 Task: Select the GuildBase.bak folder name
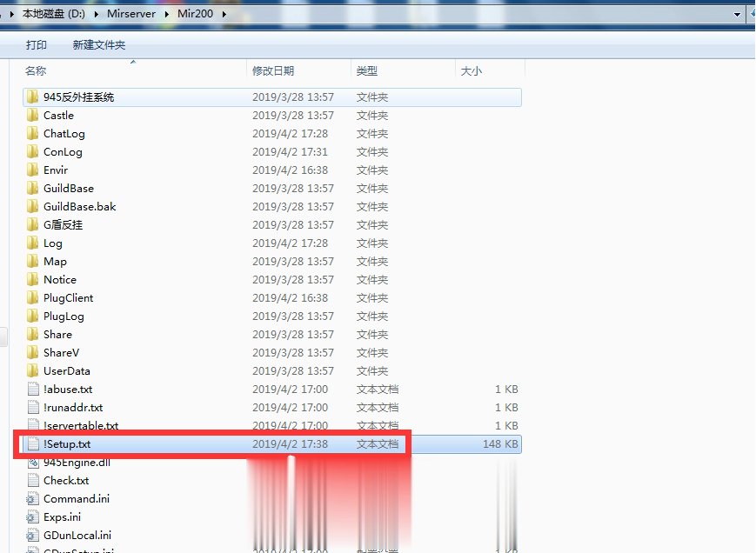79,207
